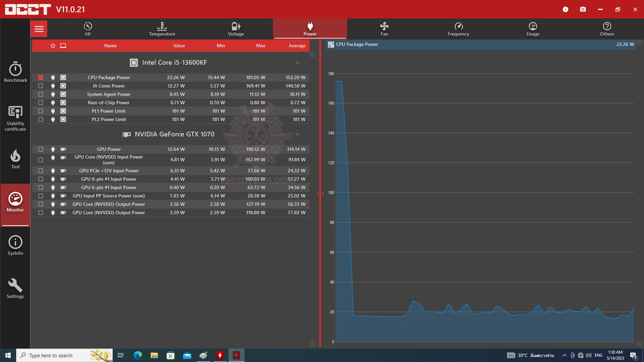Uncheck the CPU Package Power checkbox
The image size is (644, 362).
point(41,77)
